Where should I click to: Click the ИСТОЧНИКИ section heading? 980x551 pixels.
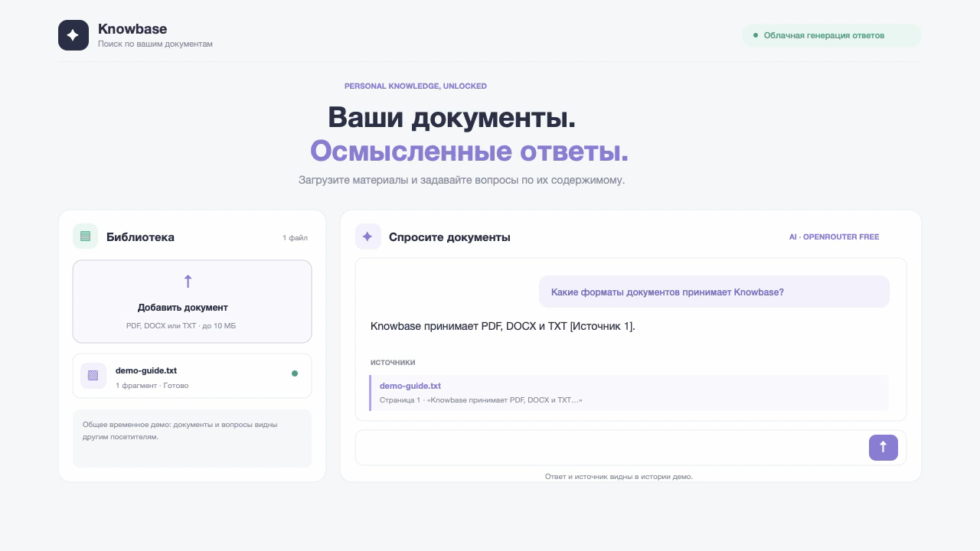pyautogui.click(x=393, y=362)
